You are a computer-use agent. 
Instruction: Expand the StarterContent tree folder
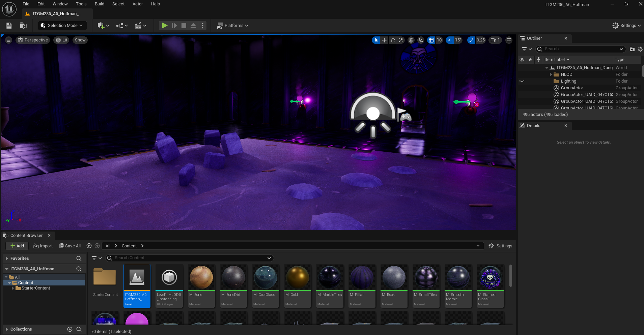(x=13, y=288)
